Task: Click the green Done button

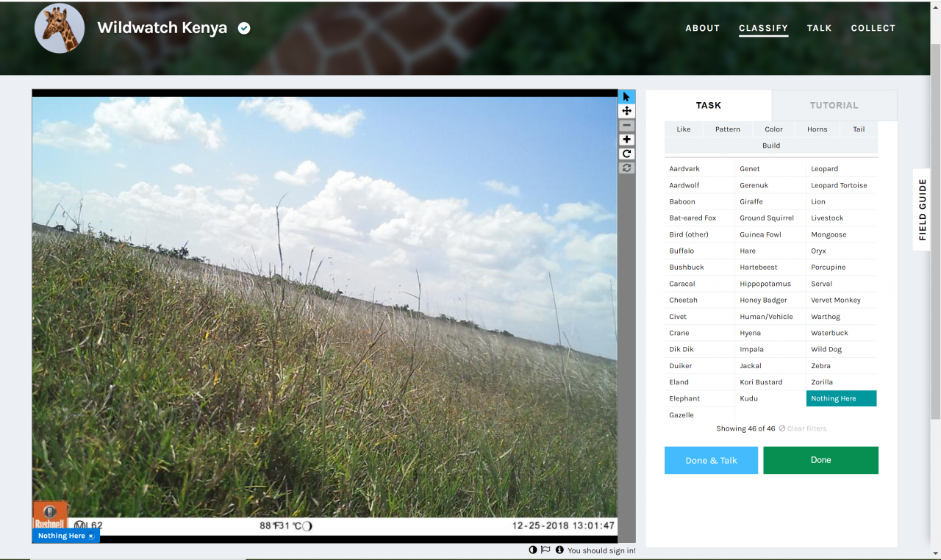Action: [x=820, y=460]
